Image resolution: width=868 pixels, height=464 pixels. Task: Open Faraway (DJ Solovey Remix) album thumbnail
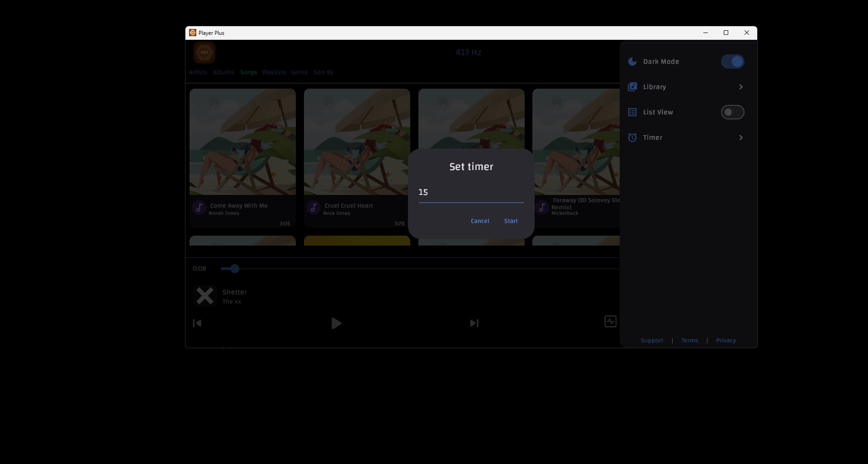[x=576, y=142]
